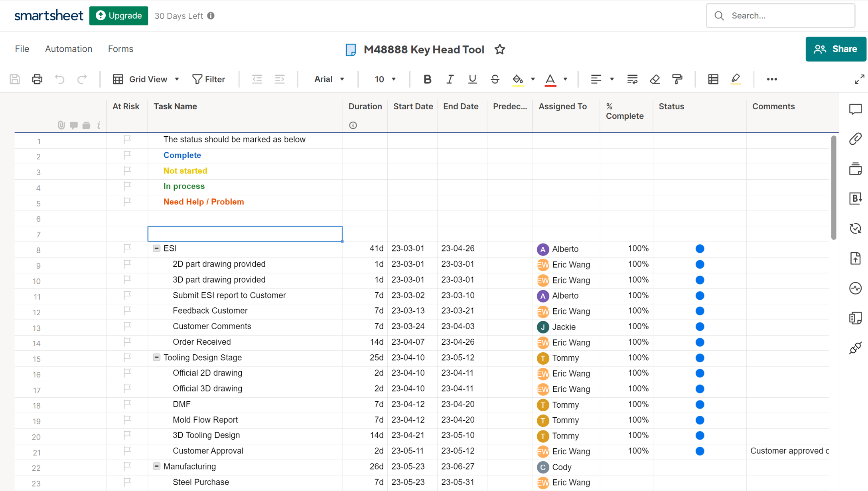Flag Tooling Design Stage at risk
This screenshot has height=491, width=868.
tap(127, 357)
